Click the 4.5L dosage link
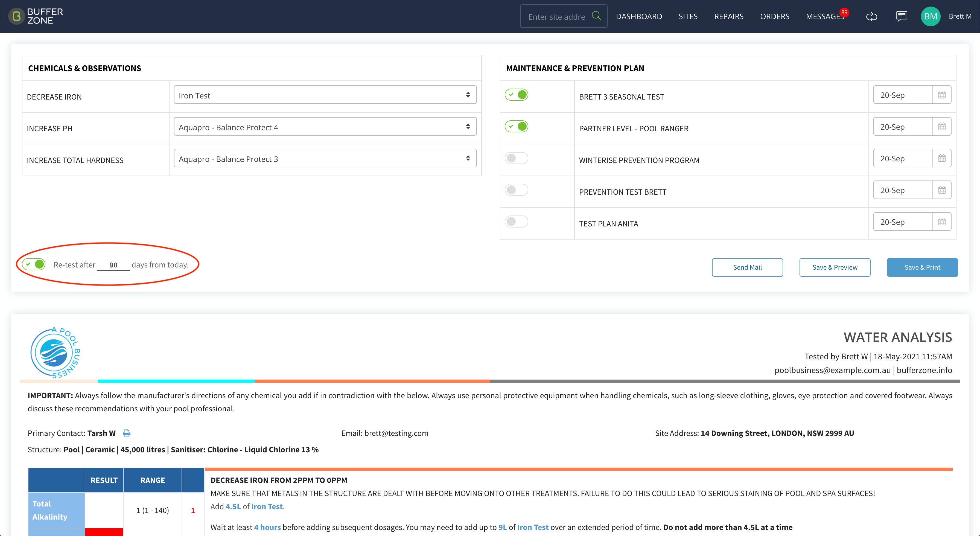Viewport: 980px width, 536px height. click(233, 506)
